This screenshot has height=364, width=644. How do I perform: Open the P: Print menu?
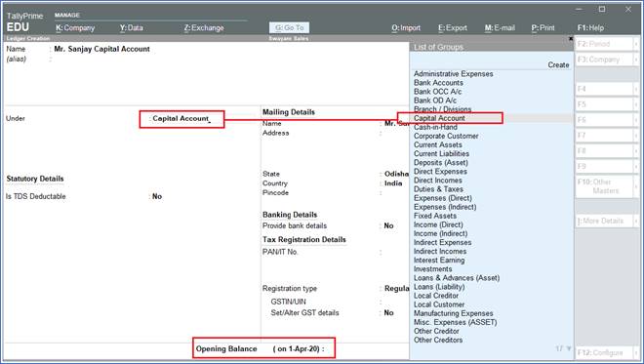[x=543, y=28]
